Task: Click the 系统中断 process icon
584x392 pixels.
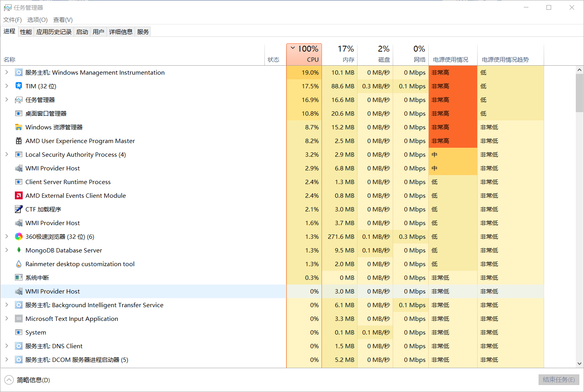Action: click(x=19, y=277)
